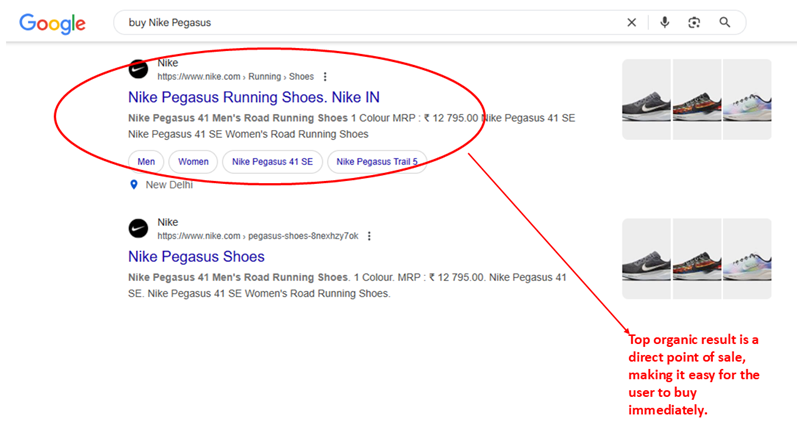Image resolution: width=797 pixels, height=428 pixels.
Task: Click the nike.com › pegasus-shoes-8nexhzy7ok URL
Action: (x=258, y=236)
